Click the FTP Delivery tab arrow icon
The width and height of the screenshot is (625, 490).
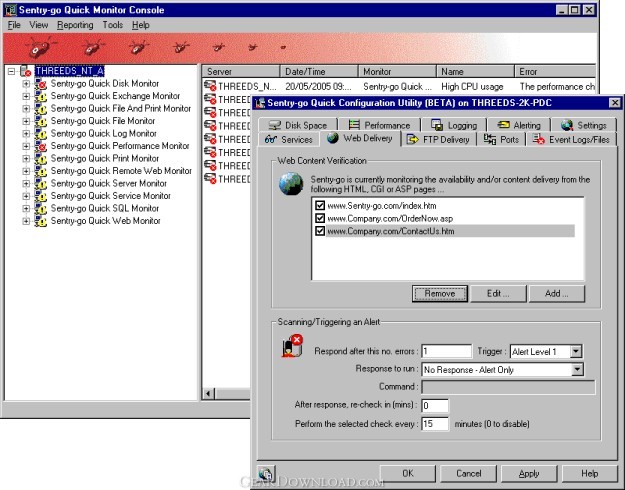pos(413,139)
